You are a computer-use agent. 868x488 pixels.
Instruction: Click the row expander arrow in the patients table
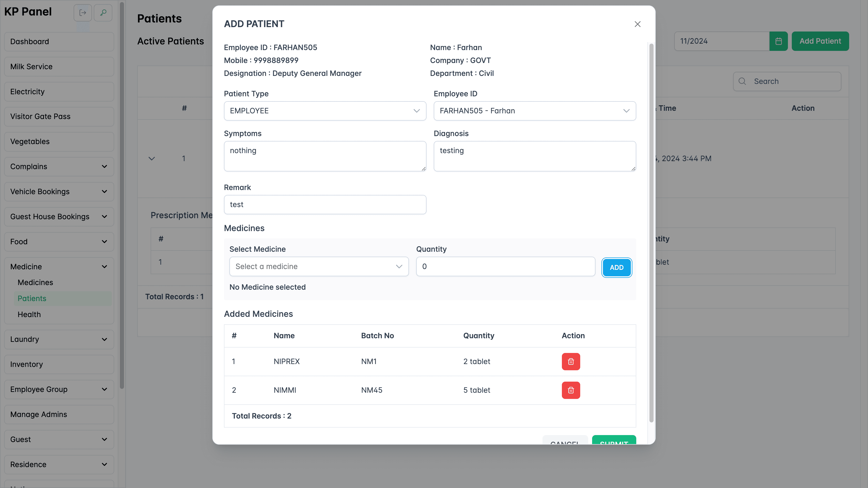click(151, 158)
